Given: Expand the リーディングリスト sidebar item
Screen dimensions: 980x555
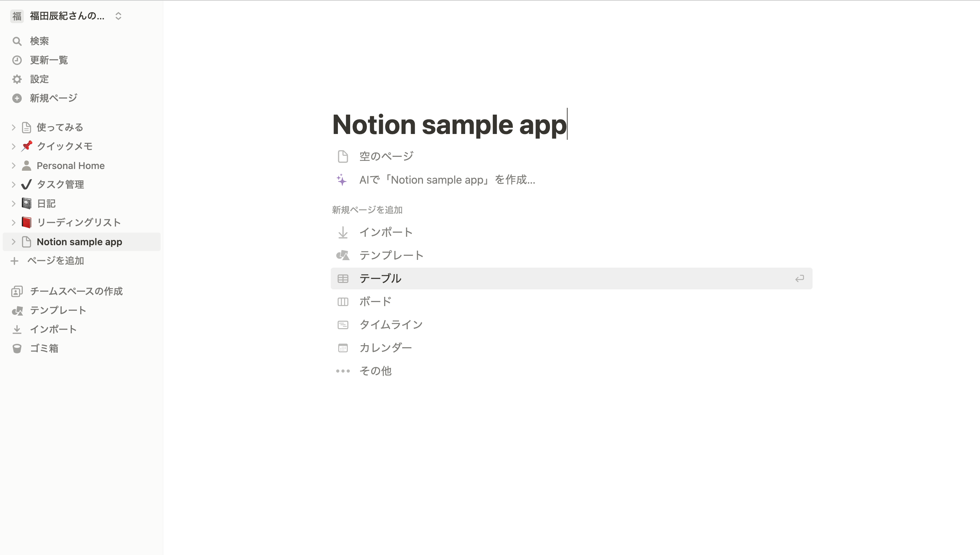Looking at the screenshot, I should tap(13, 223).
